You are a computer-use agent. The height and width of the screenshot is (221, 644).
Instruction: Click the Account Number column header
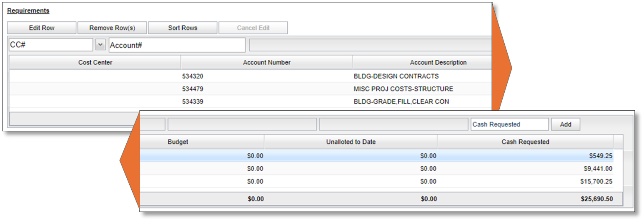(267, 63)
